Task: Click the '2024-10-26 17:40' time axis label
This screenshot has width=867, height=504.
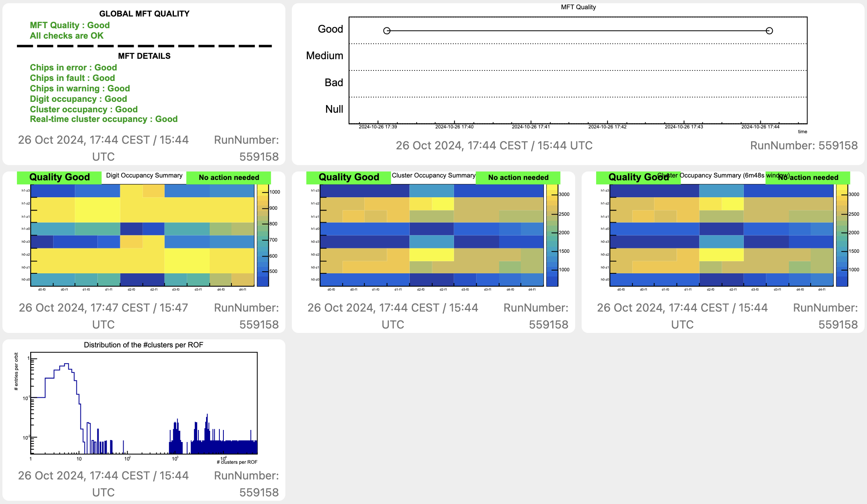Action: coord(454,127)
